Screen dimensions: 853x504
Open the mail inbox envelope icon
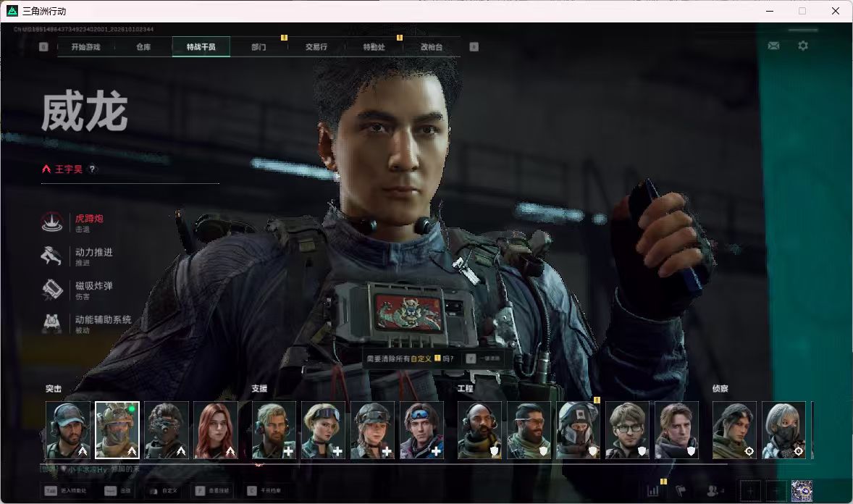(773, 46)
